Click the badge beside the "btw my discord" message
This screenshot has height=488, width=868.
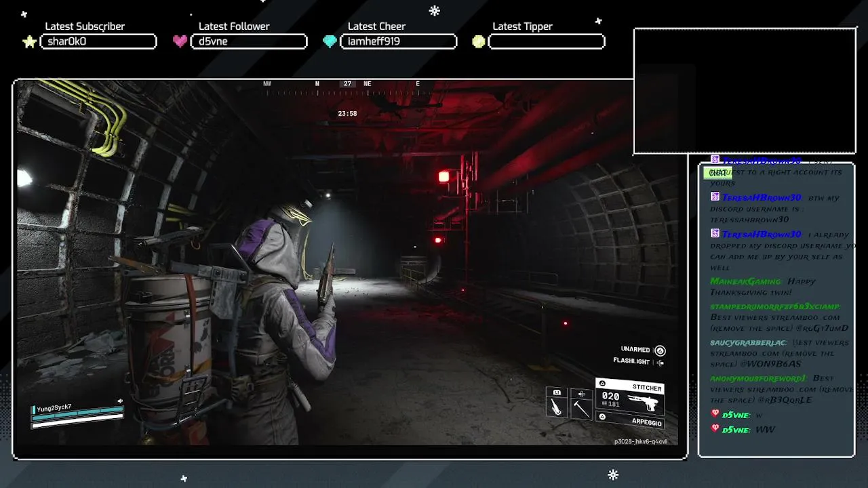tap(715, 197)
